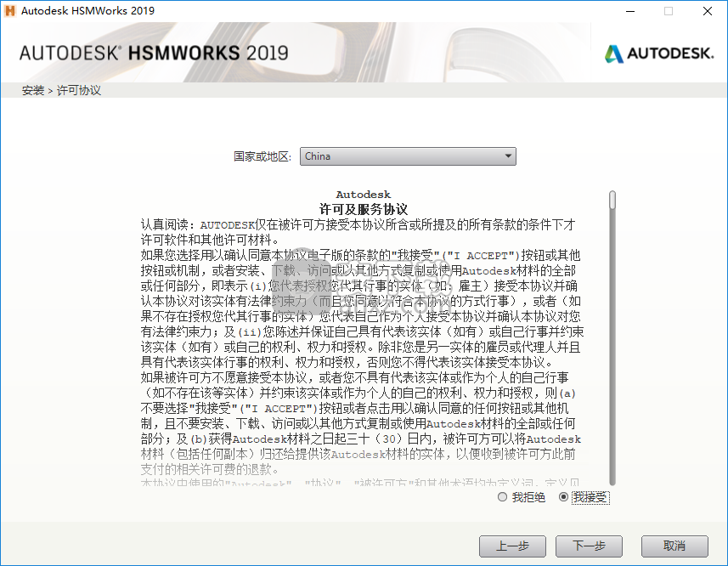Click the HSMWorks app icon in title bar
728x566 pixels.
click(9, 11)
